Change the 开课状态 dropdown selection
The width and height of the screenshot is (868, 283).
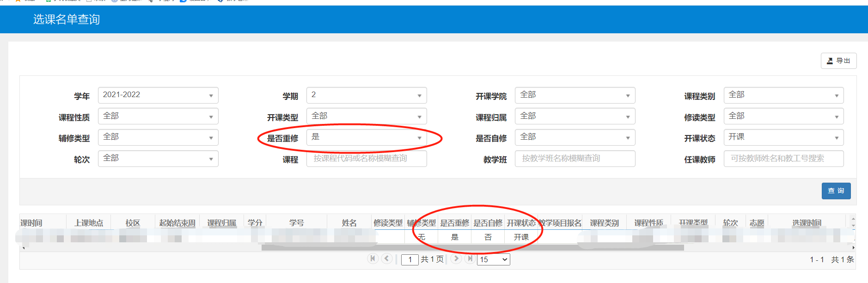click(783, 137)
